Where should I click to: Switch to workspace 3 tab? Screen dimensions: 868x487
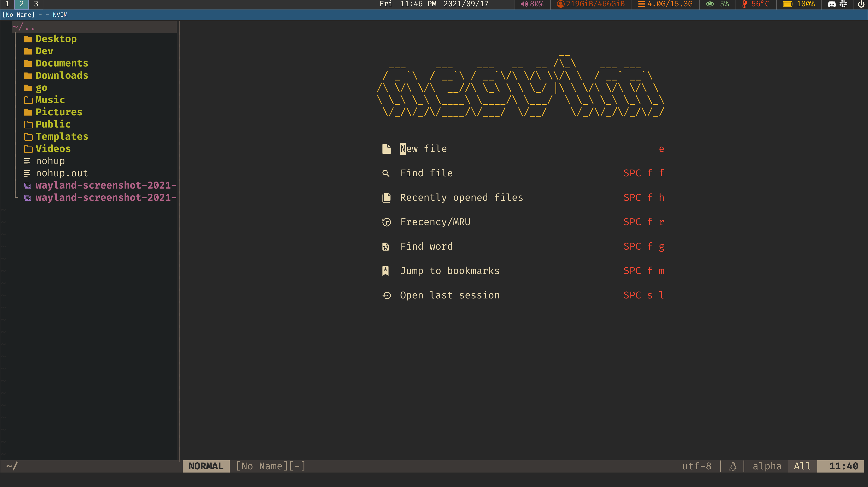pos(36,4)
